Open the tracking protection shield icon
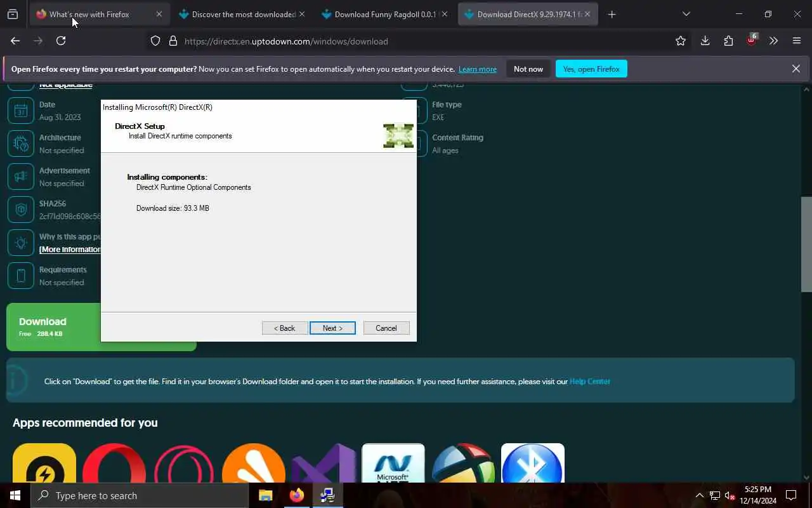 [155, 41]
